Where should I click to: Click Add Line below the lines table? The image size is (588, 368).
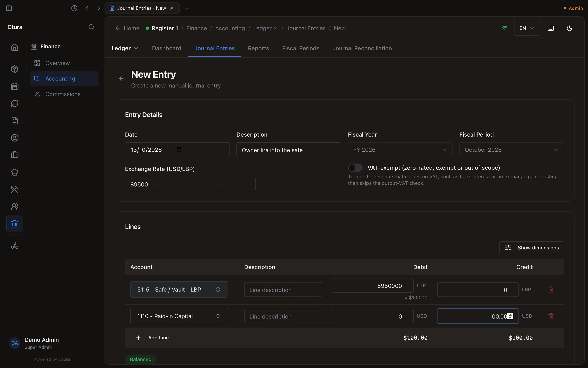tap(152, 338)
